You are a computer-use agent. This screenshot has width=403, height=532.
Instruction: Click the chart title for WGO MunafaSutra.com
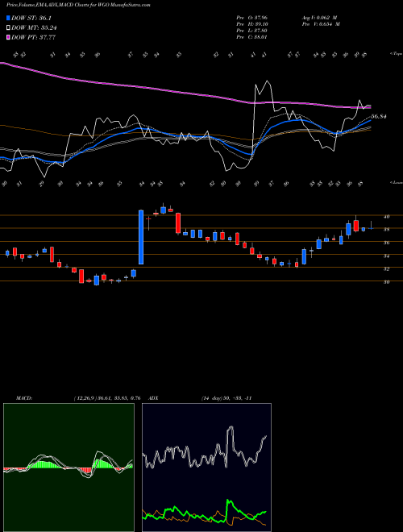click(78, 5)
